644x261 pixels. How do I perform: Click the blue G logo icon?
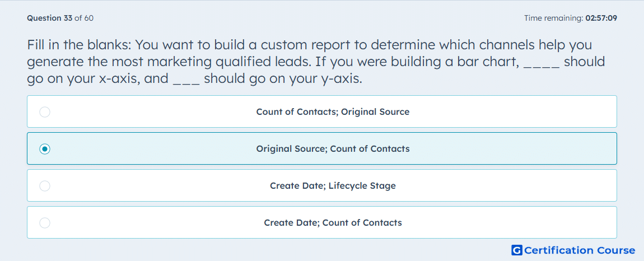517,250
